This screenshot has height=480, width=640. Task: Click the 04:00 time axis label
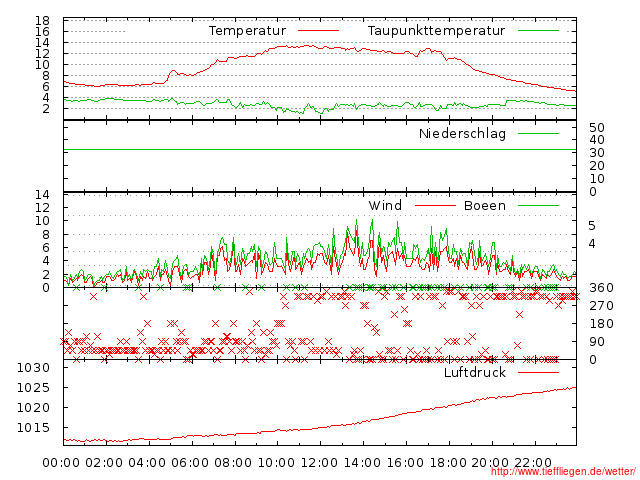click(x=147, y=462)
